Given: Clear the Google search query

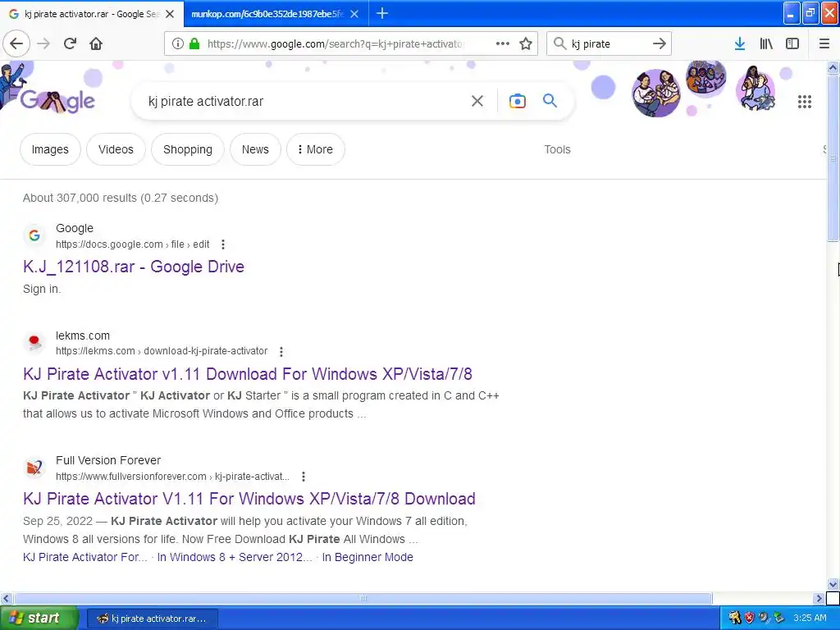Looking at the screenshot, I should 477,101.
